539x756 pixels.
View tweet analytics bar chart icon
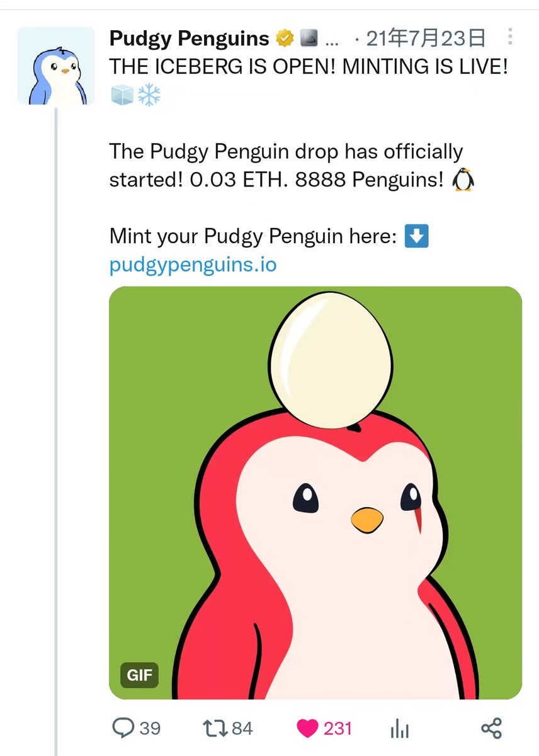click(400, 730)
